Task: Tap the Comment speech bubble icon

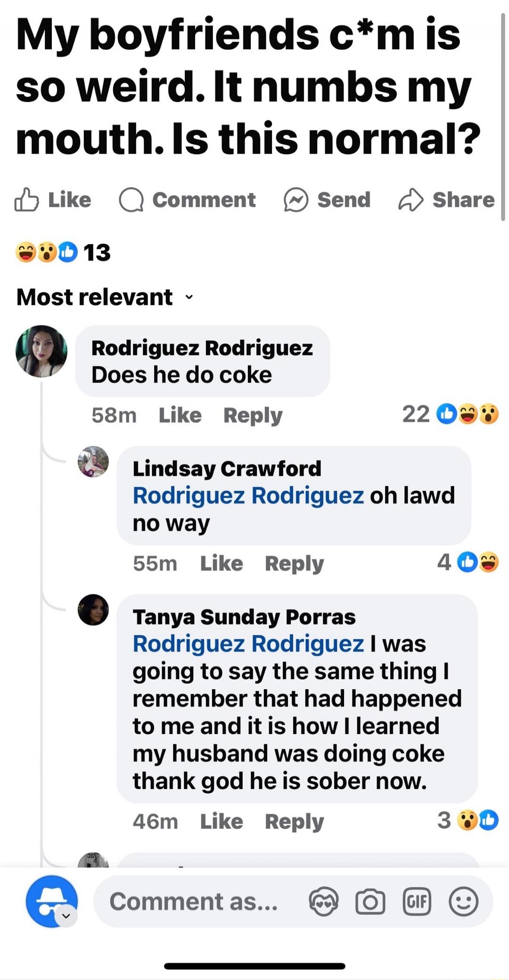Action: [131, 200]
